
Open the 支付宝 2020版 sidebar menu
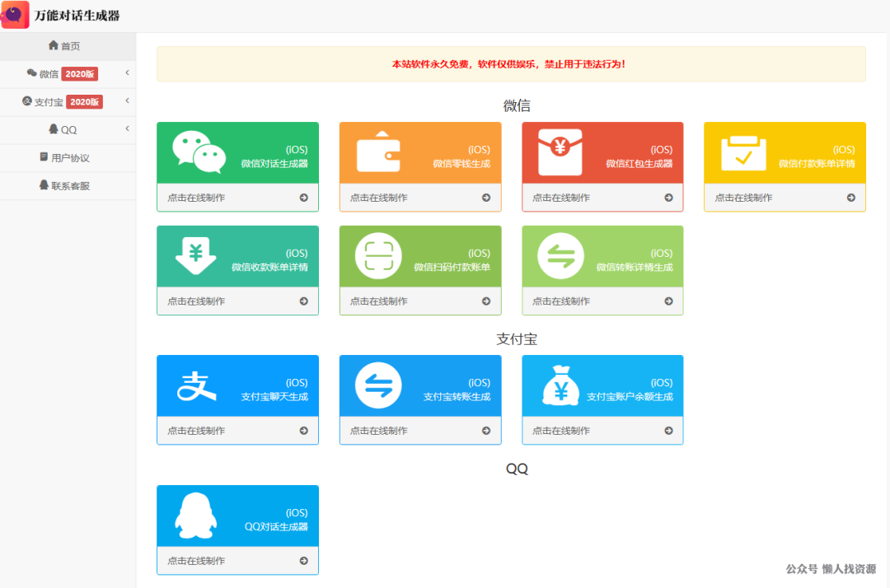(x=68, y=102)
